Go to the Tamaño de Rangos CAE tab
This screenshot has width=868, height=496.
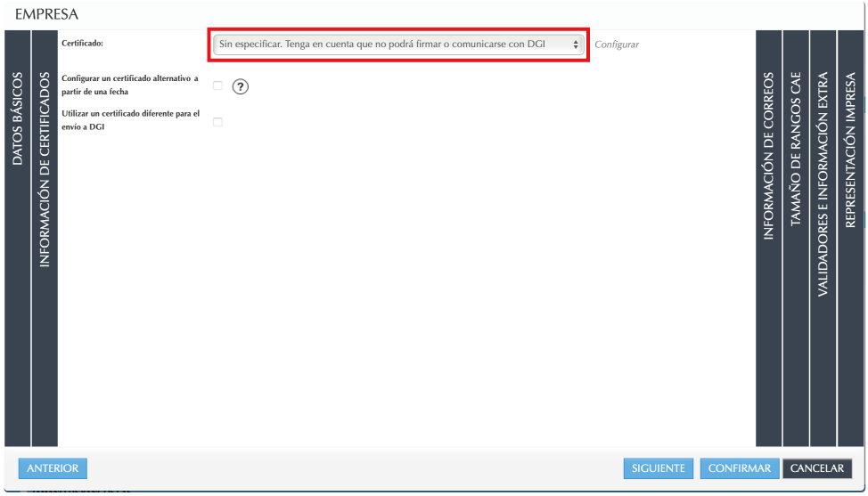[x=796, y=149]
